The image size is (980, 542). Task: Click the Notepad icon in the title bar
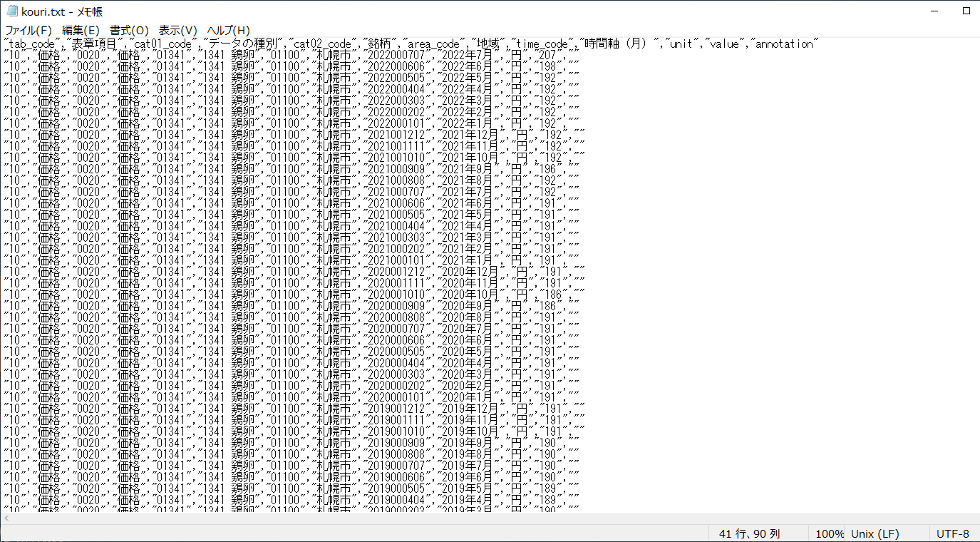[12, 11]
